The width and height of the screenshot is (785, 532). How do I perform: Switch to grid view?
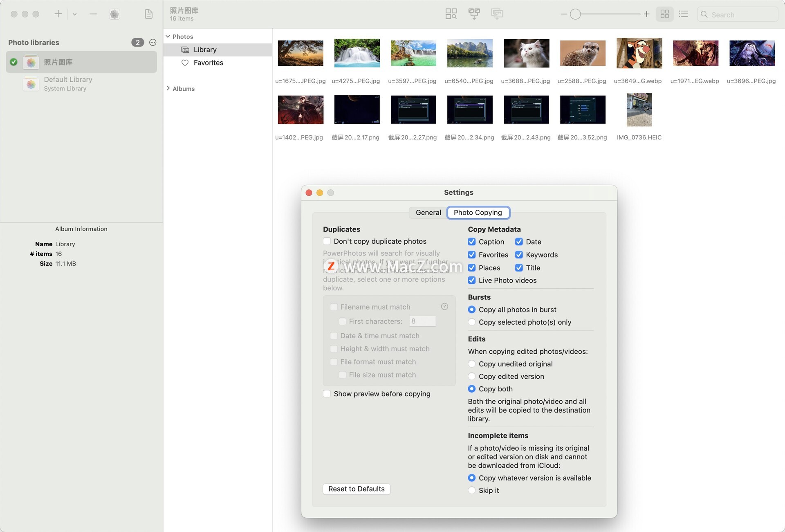click(664, 14)
